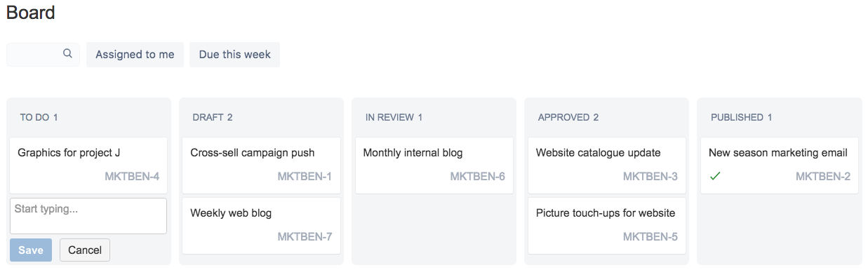Image resolution: width=868 pixels, height=270 pixels.
Task: Click the Save button
Action: pos(31,250)
